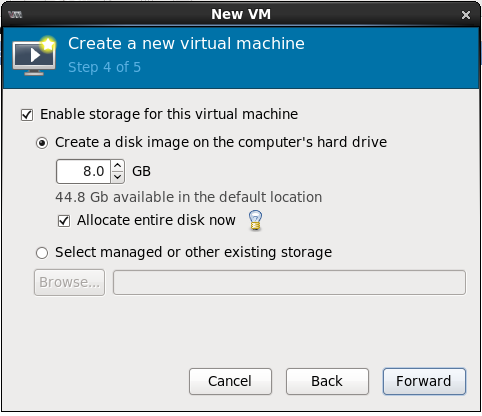Select Create a disk image radio option
482x416 pixels.
tap(42, 143)
